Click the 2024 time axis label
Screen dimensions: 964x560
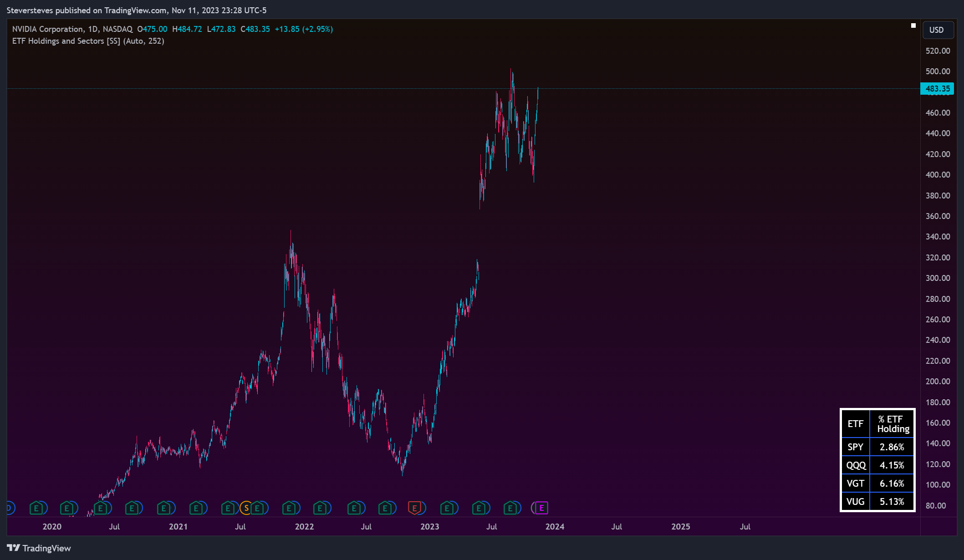click(555, 527)
